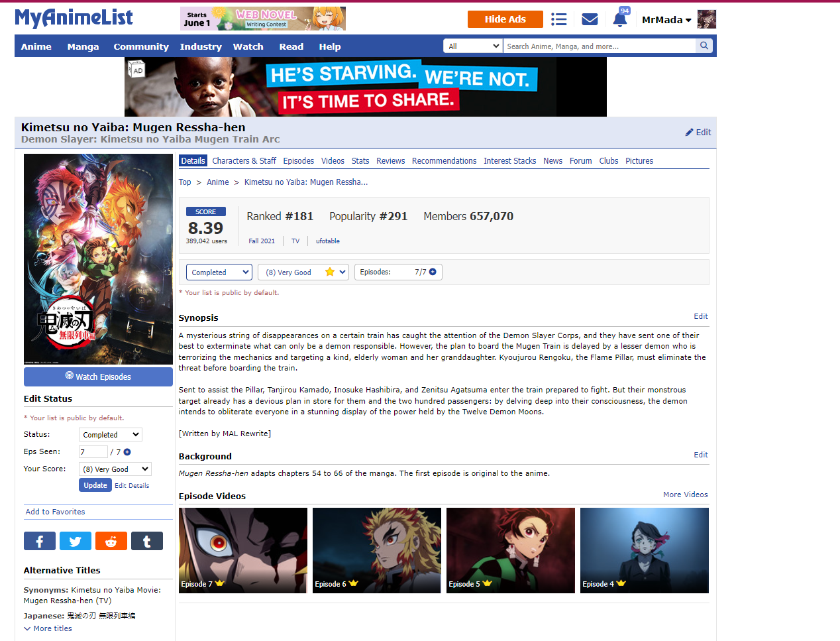
Task: Click the Anime breadcrumb link
Action: pyautogui.click(x=218, y=182)
